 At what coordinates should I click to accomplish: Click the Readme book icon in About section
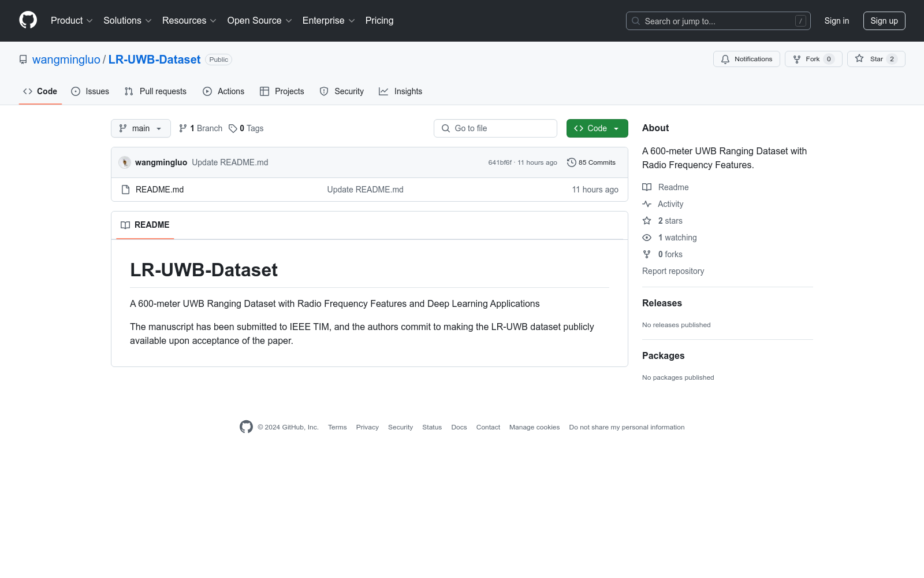(x=646, y=187)
